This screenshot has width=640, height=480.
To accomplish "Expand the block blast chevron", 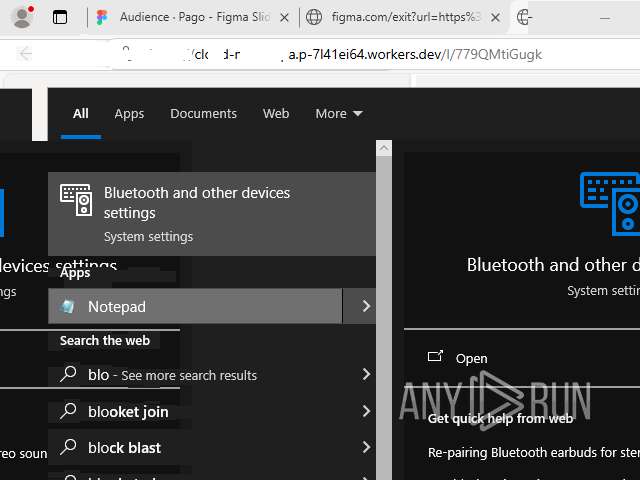I will 366,447.
